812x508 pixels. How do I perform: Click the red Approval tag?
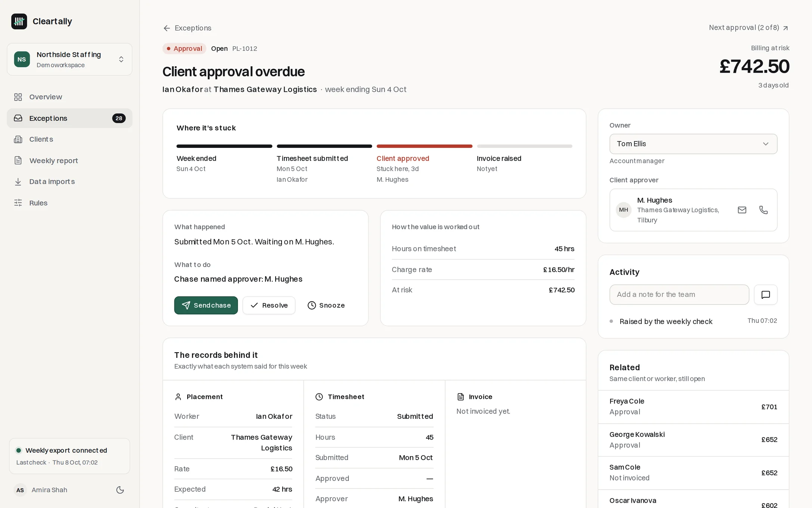pyautogui.click(x=184, y=49)
